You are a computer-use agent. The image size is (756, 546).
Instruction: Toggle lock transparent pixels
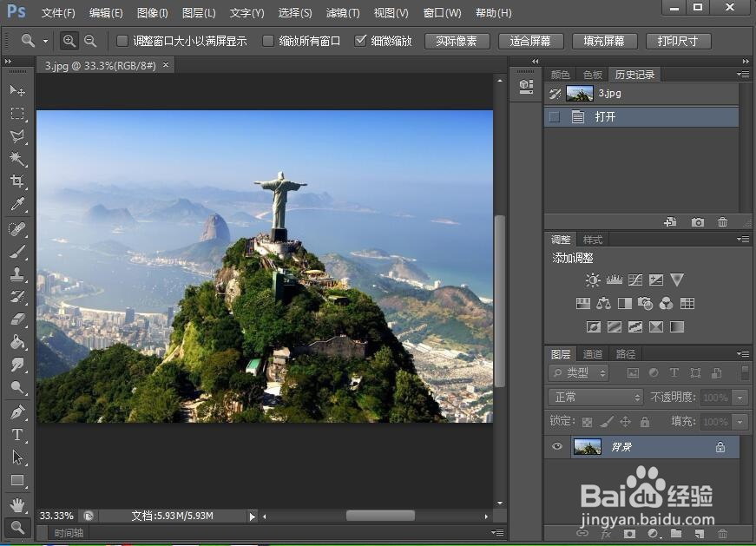point(587,422)
